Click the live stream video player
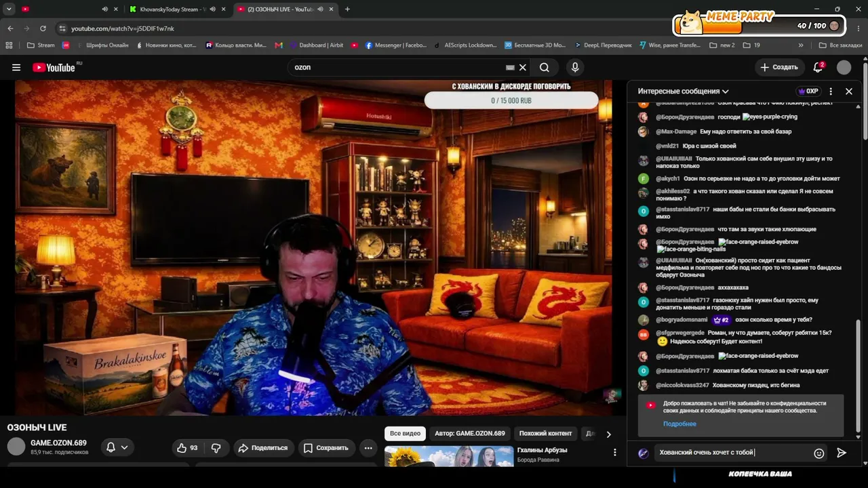Viewport: 868px width, 488px height. click(313, 248)
